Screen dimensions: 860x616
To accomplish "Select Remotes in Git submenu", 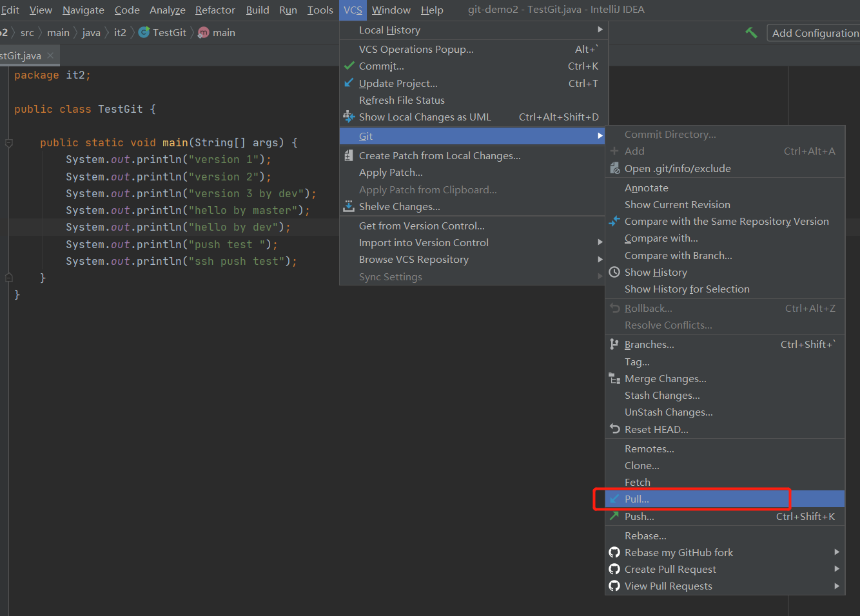I will pyautogui.click(x=725, y=448).
